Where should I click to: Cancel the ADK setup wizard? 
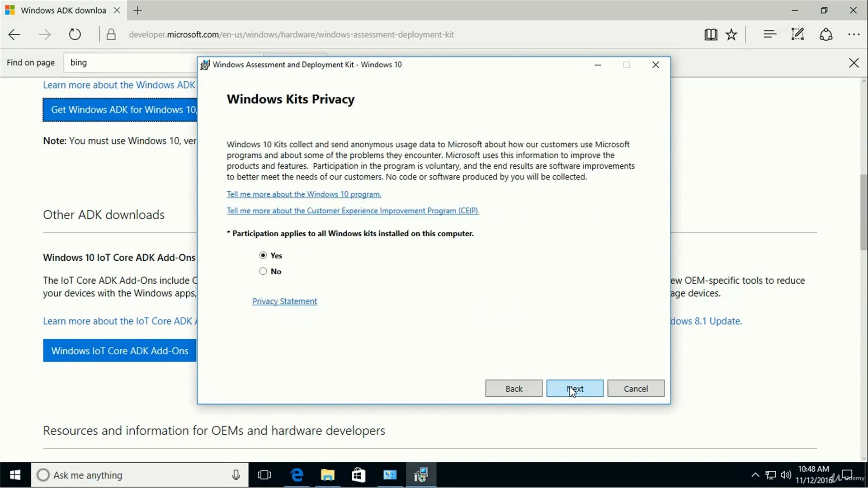(636, 389)
